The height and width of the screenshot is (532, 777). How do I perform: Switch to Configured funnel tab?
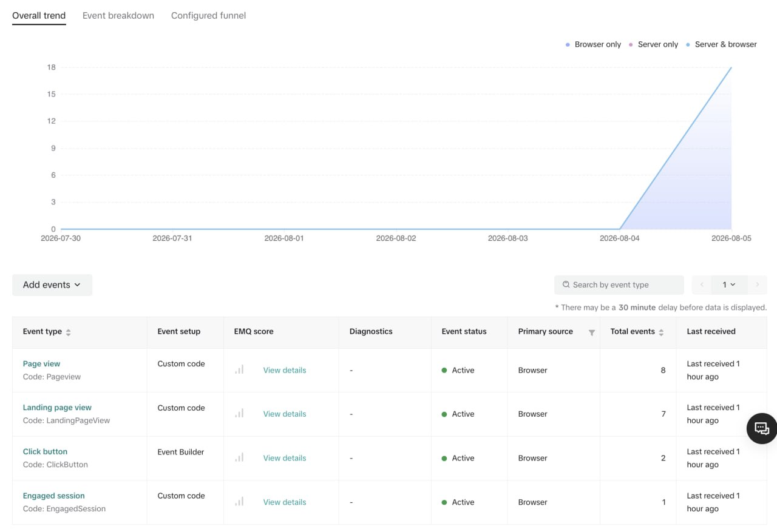coord(208,16)
